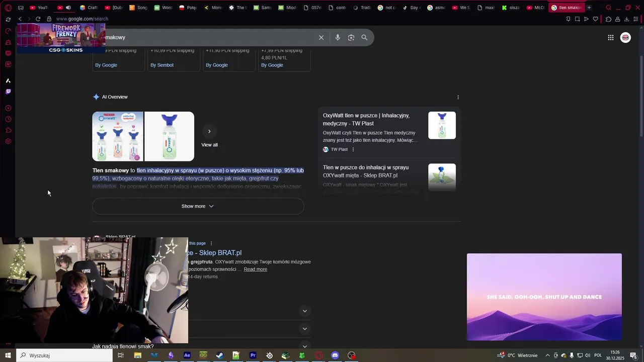Open Task View on taskbar
This screenshot has height=362, width=644.
click(x=121, y=355)
